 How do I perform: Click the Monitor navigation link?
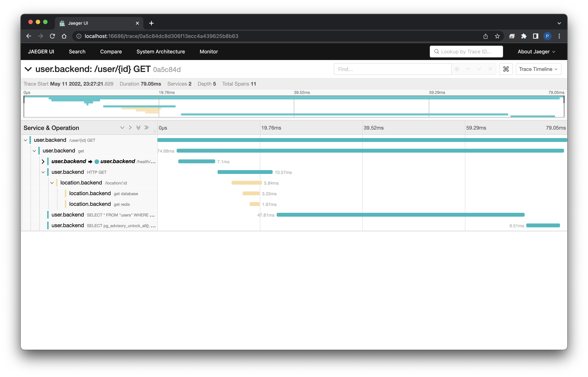(x=209, y=52)
